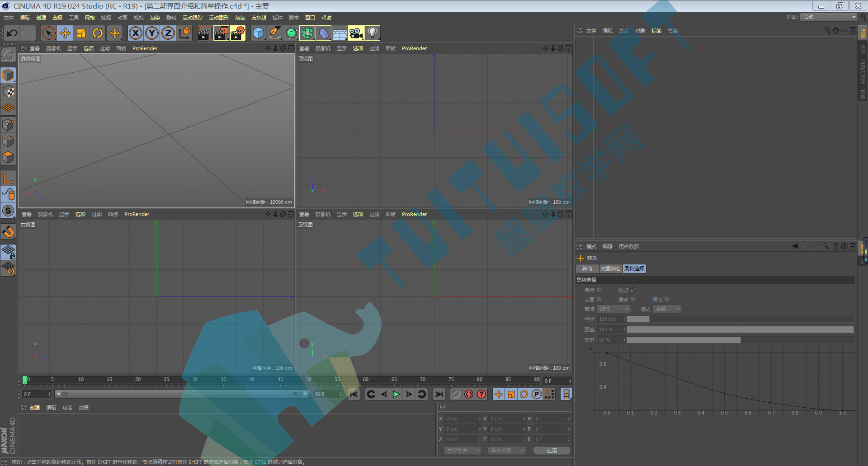
Task: Open the 界面 启动 layout dropdown
Action: 829,17
